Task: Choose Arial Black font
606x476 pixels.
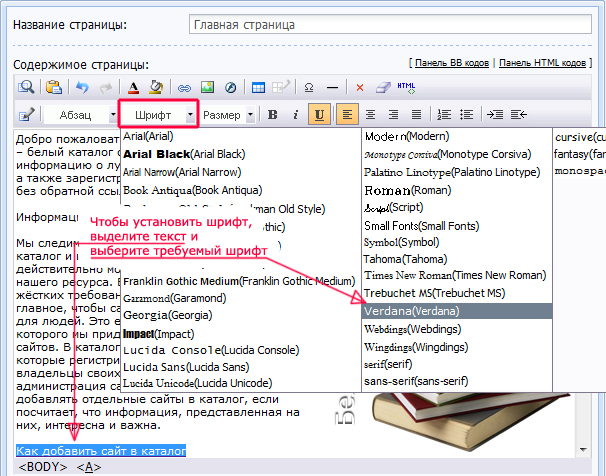Action: pyautogui.click(x=184, y=154)
